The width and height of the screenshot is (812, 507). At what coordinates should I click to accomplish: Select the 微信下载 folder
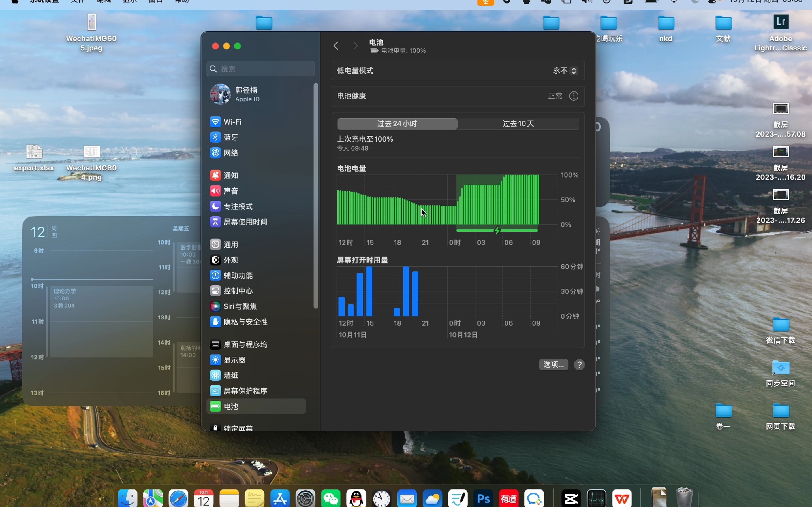pos(781,331)
